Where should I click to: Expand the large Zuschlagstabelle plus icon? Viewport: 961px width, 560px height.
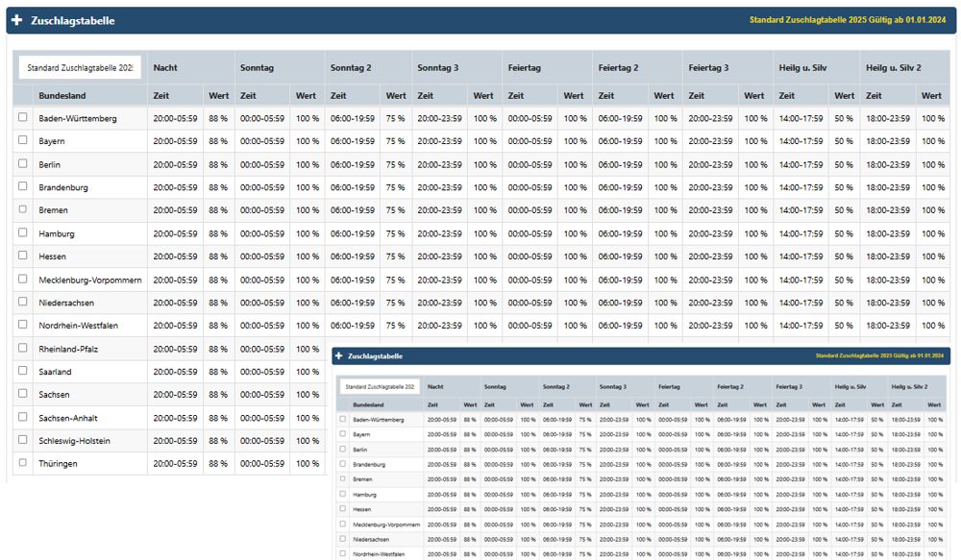pos(17,20)
